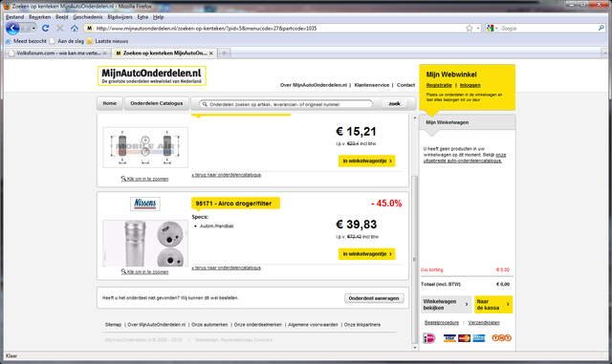Screen dimensions: 612x364
Task: Open the Inloggen link
Action: click(470, 85)
